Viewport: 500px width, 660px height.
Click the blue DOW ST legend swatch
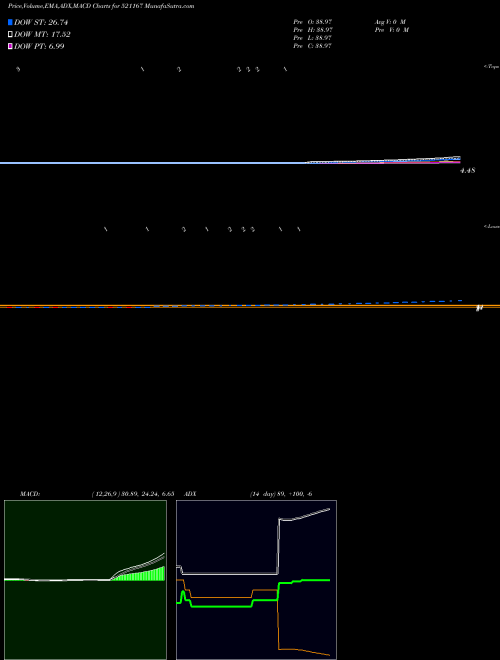[10, 22]
